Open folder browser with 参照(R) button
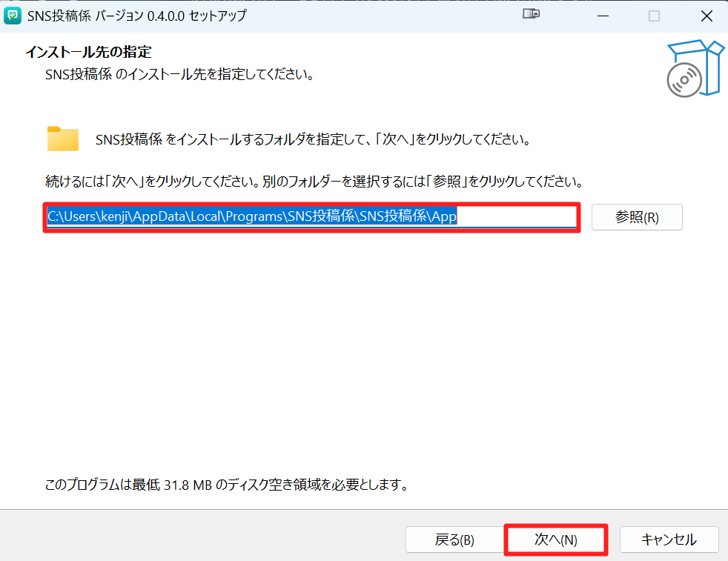This screenshot has height=561, width=728. (x=637, y=217)
